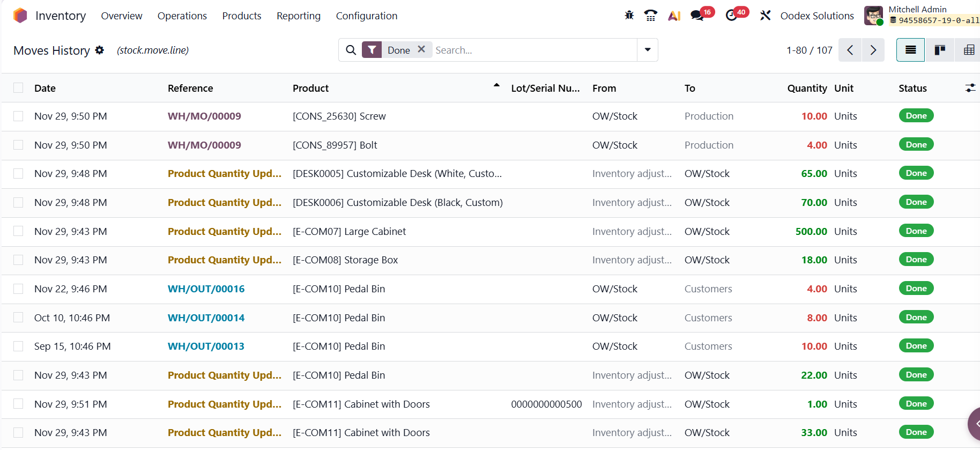The height and width of the screenshot is (450, 980).
Task: Open the Reporting menu
Action: click(298, 16)
